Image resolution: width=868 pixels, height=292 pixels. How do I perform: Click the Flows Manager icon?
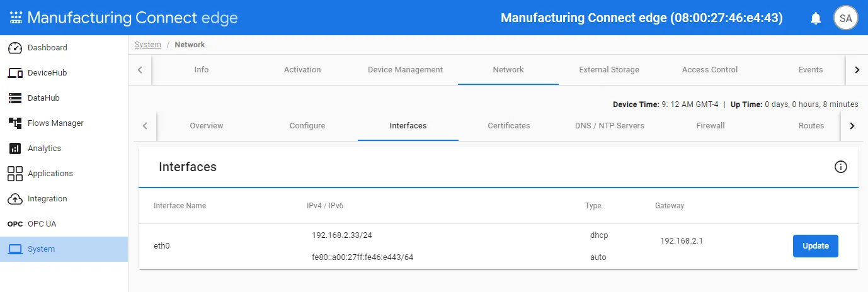[x=15, y=123]
